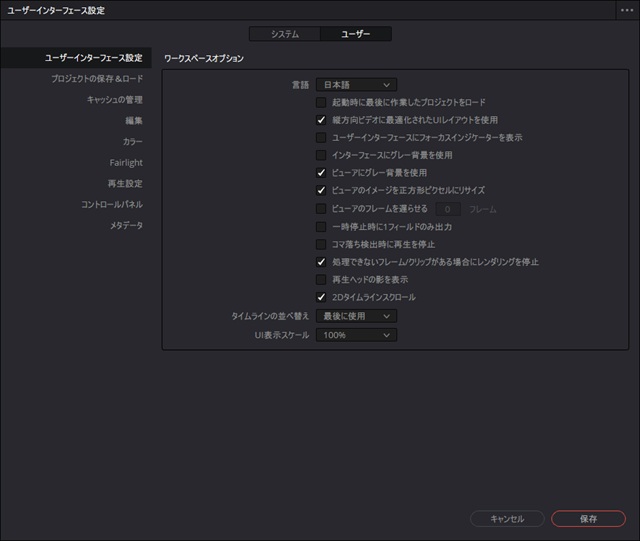Click the キャンセル button

[x=507, y=519]
